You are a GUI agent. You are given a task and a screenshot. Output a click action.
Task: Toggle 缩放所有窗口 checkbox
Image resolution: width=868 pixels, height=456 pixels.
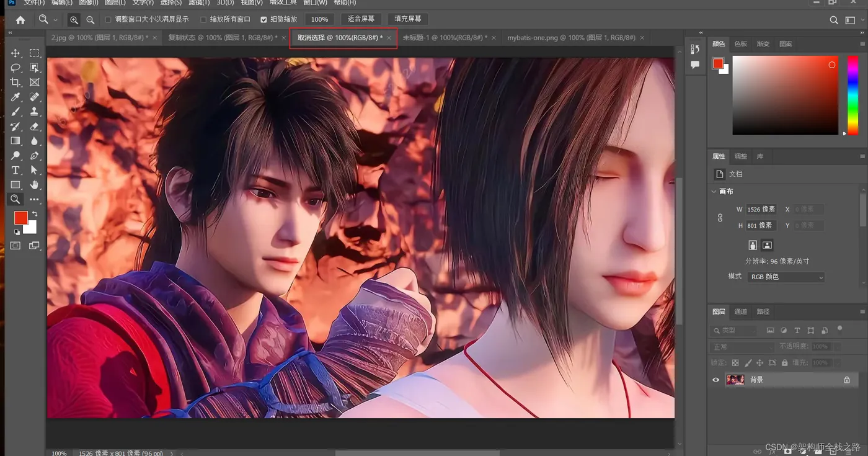[x=203, y=20]
